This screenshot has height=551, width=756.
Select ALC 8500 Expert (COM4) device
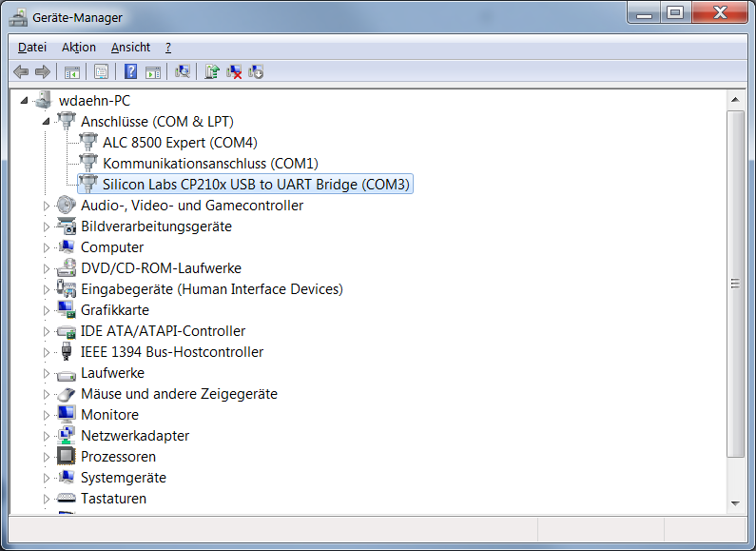coord(180,143)
